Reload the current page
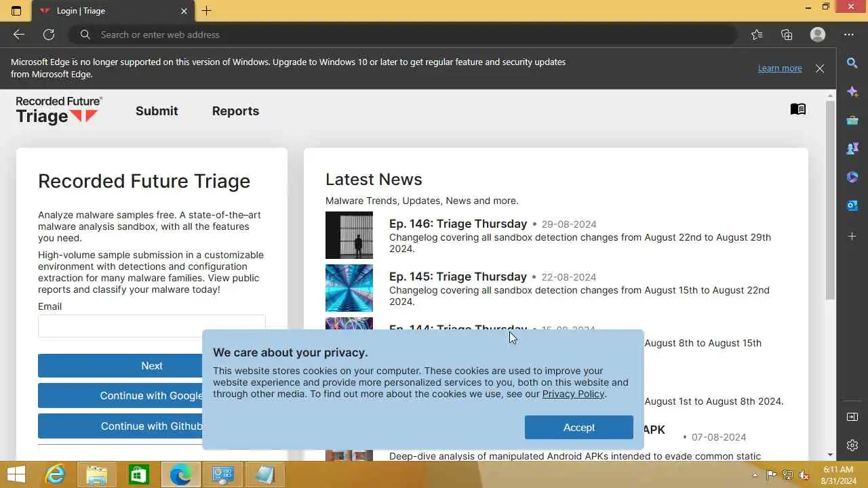 49,35
